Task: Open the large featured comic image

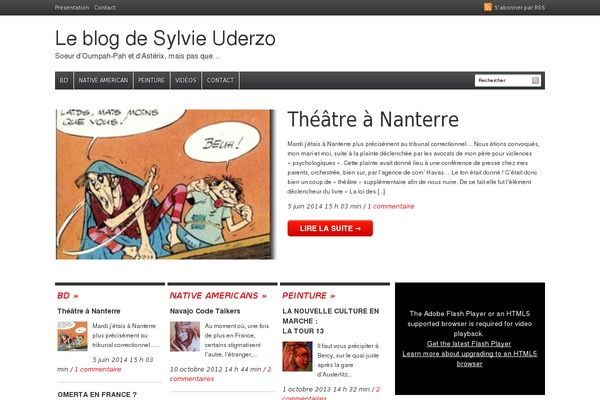Action: (165, 184)
